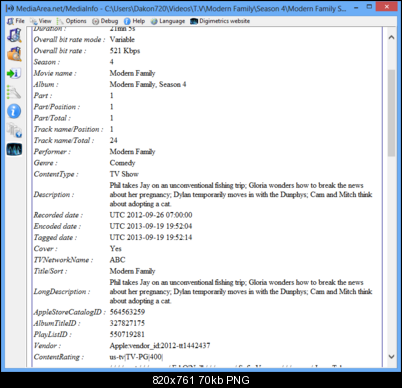The image size is (402, 388).
Task: Select the Genre value 'Comedy'
Action: (x=122, y=163)
